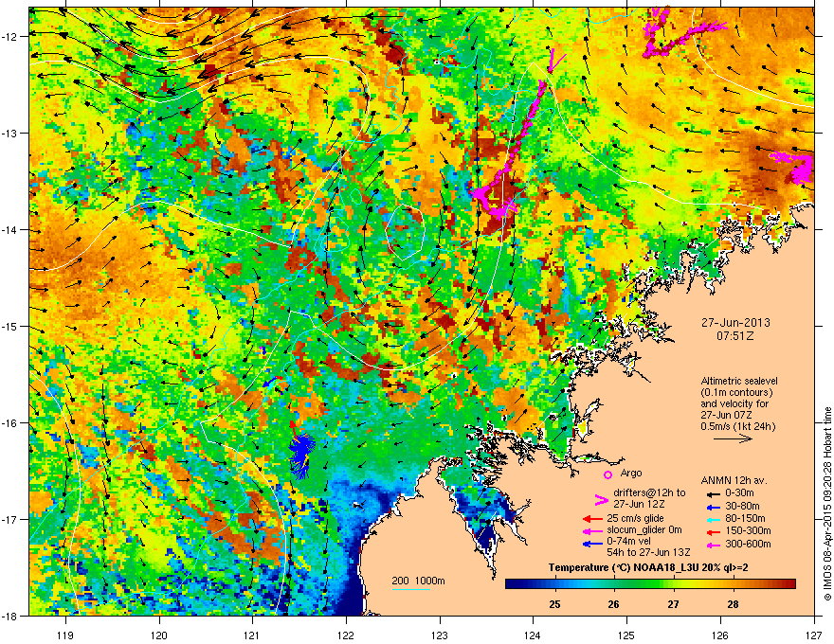834x644 pixels.
Task: Click the 27 tick label on colorbar
Action: (x=674, y=604)
